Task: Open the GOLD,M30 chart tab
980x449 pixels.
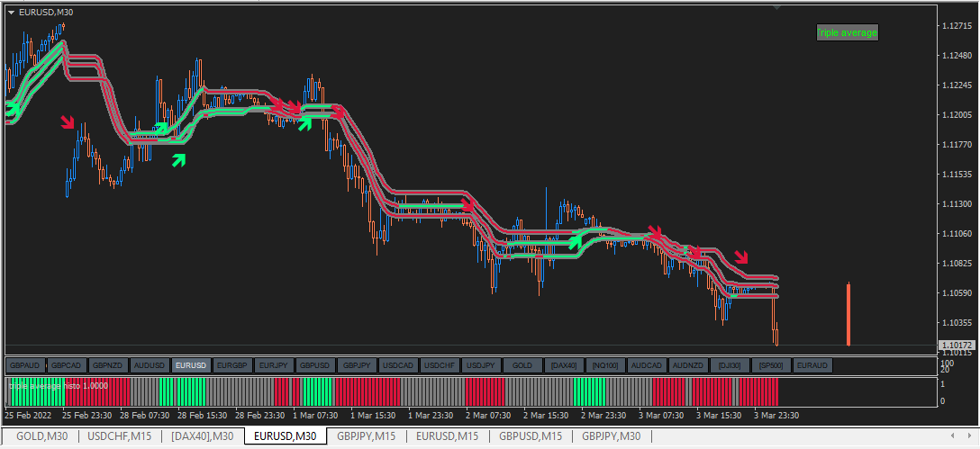Action: click(41, 436)
